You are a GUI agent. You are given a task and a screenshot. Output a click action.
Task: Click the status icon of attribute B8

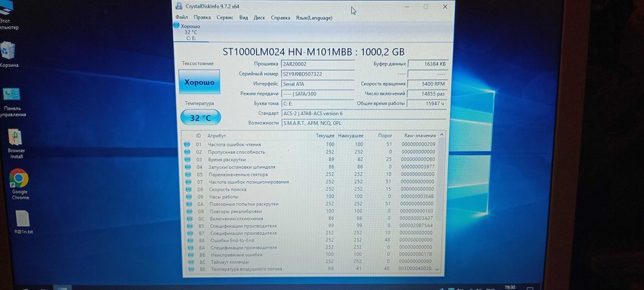point(191,240)
